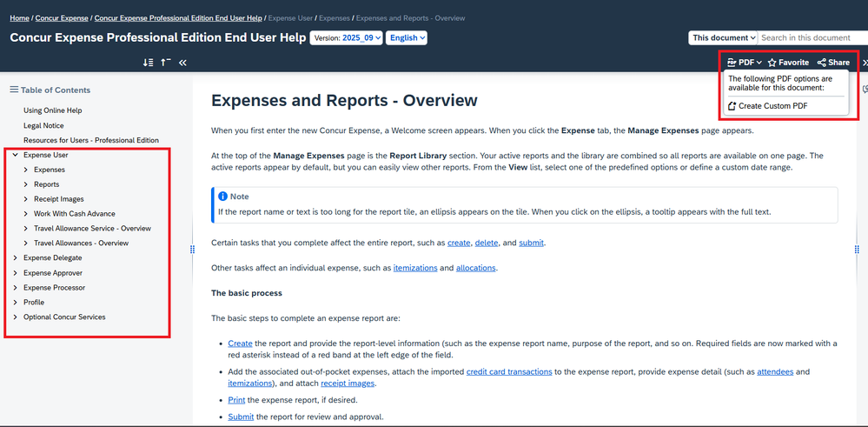
Task: Collapse the table of contents double-chevron
Action: pyautogui.click(x=182, y=63)
